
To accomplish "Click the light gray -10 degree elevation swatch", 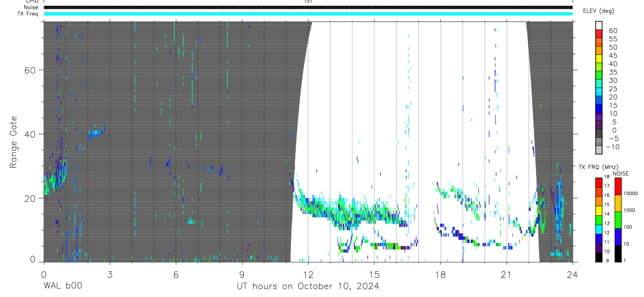I will tap(599, 150).
